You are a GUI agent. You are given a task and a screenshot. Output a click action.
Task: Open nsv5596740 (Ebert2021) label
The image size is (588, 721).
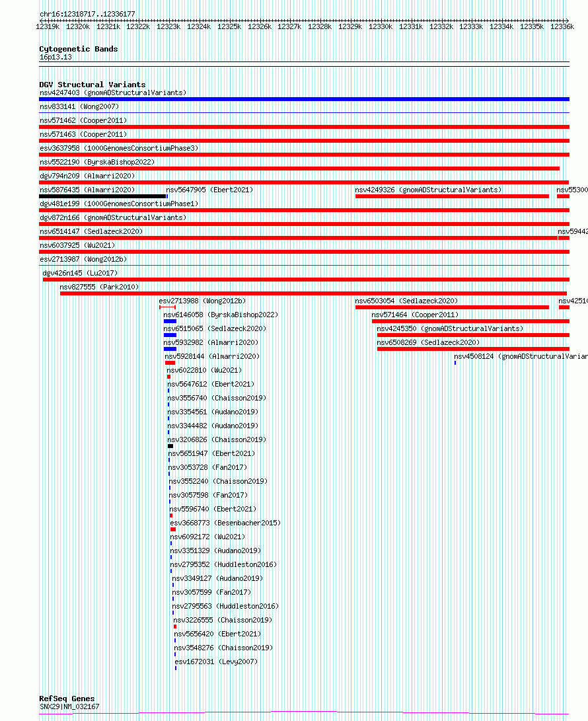coord(213,509)
